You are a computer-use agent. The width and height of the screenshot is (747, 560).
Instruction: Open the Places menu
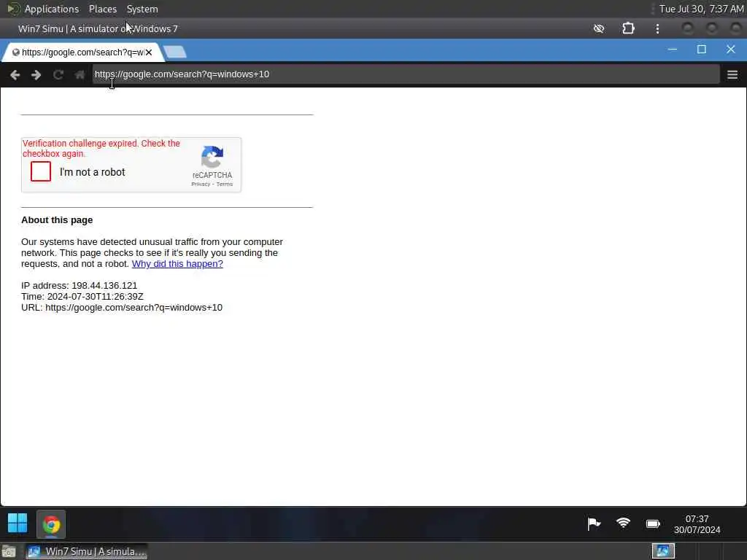[103, 9]
